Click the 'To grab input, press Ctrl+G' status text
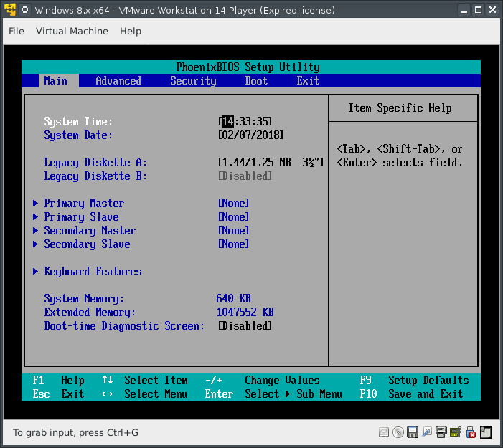The image size is (503, 448). click(x=76, y=433)
